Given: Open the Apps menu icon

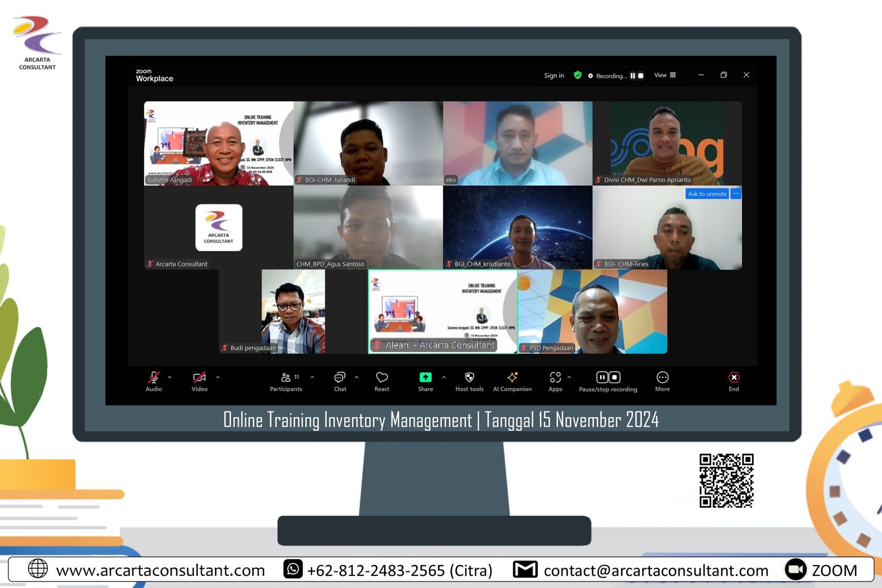Looking at the screenshot, I should 555,381.
